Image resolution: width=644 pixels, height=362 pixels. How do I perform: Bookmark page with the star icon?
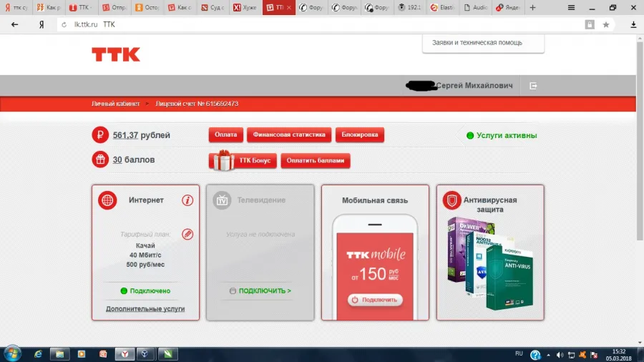click(606, 24)
